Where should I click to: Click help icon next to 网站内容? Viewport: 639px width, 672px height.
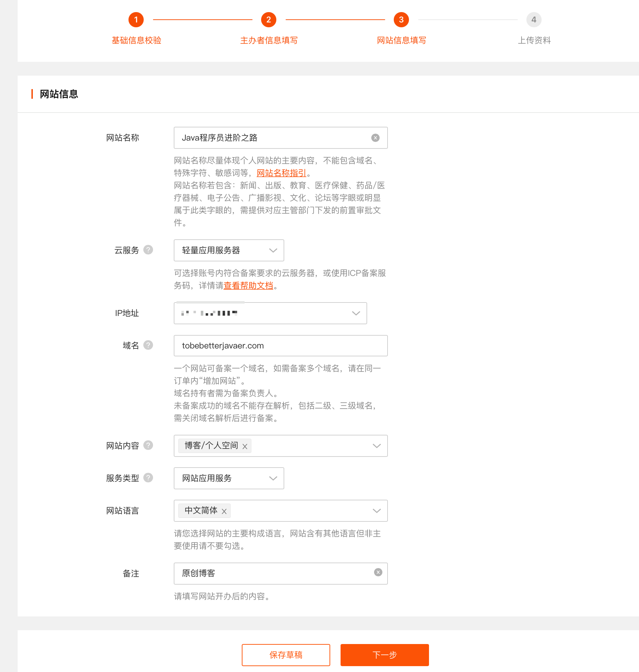148,445
